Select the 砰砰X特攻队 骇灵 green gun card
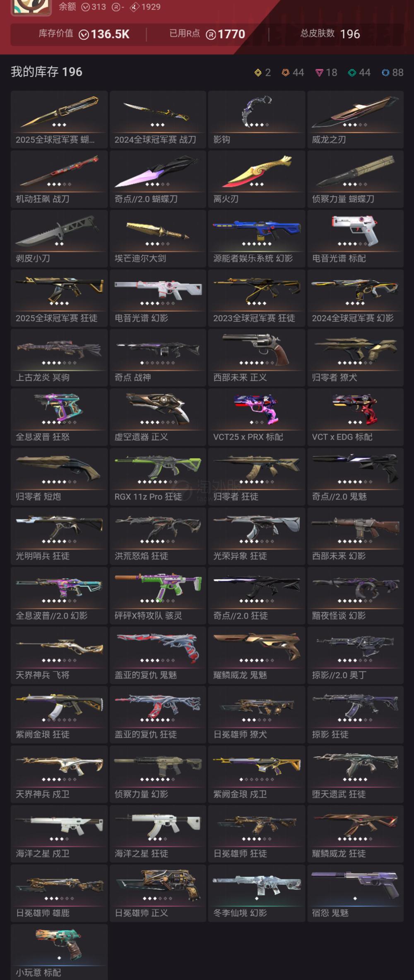The image size is (414, 980). tap(158, 596)
